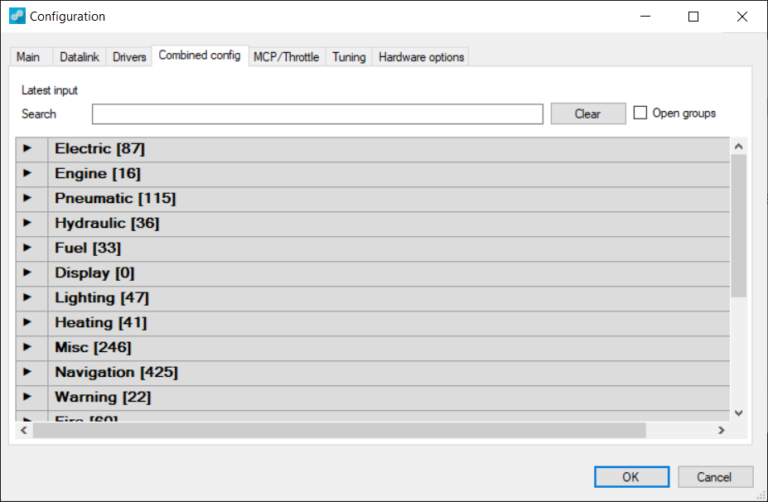This screenshot has width=768, height=502.
Task: Expand the Electric [87] group arrow
Action: click(x=28, y=149)
